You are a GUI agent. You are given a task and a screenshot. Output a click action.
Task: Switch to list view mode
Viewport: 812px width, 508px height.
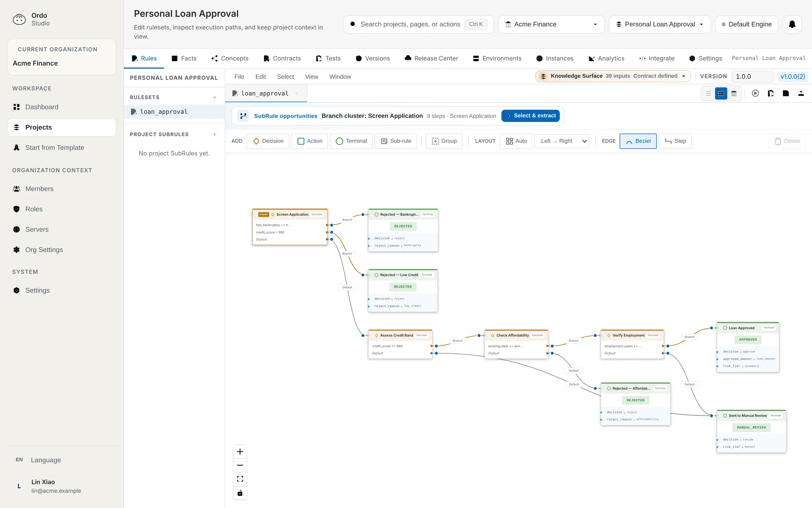708,94
